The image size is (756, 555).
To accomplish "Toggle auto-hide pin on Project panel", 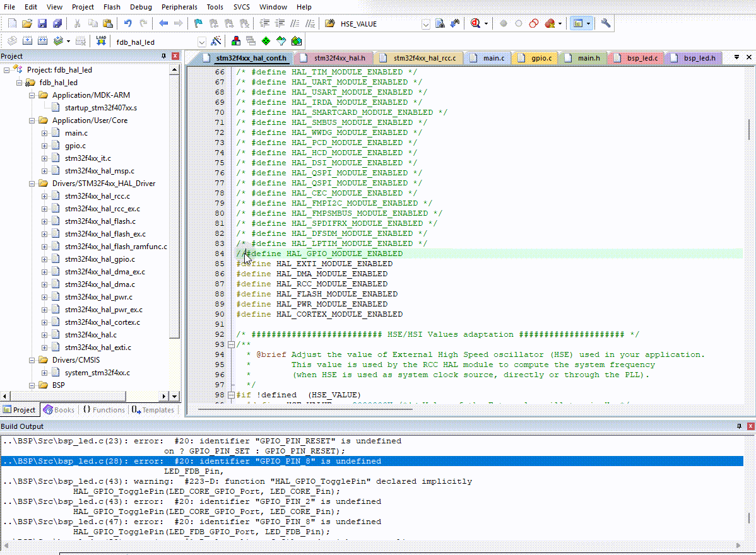I will [x=163, y=56].
